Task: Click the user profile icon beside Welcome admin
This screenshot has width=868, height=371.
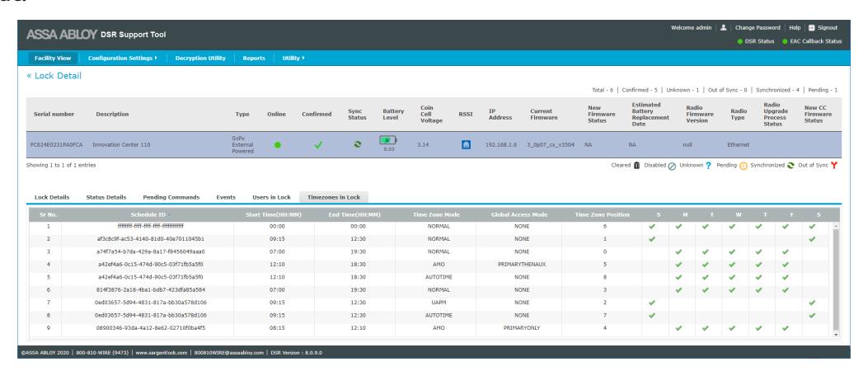Action: coord(723,28)
